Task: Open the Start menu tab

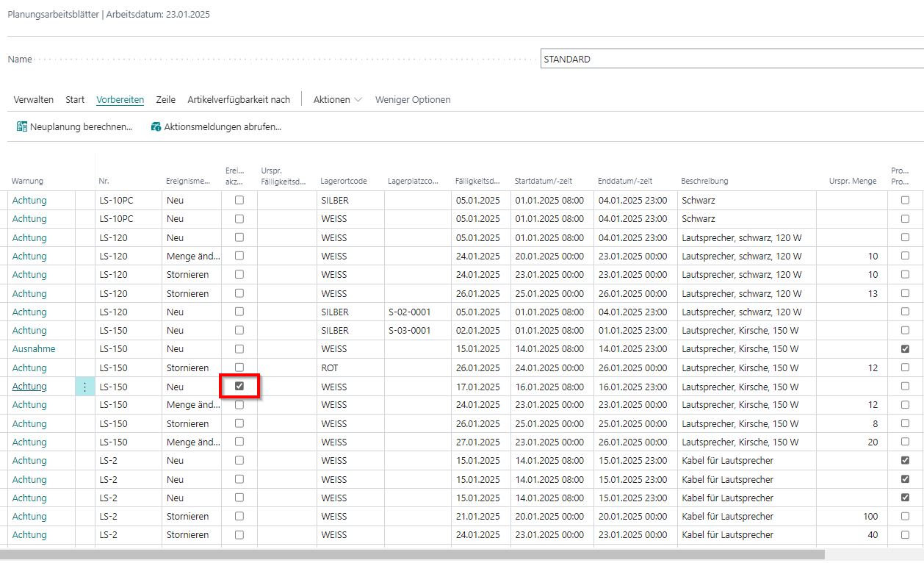Action: click(75, 99)
